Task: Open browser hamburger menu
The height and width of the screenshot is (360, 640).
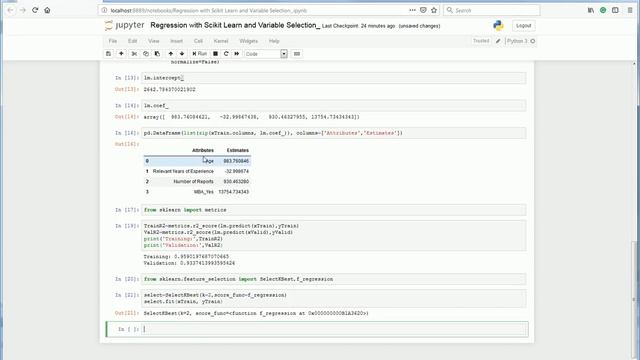Action: click(x=630, y=10)
